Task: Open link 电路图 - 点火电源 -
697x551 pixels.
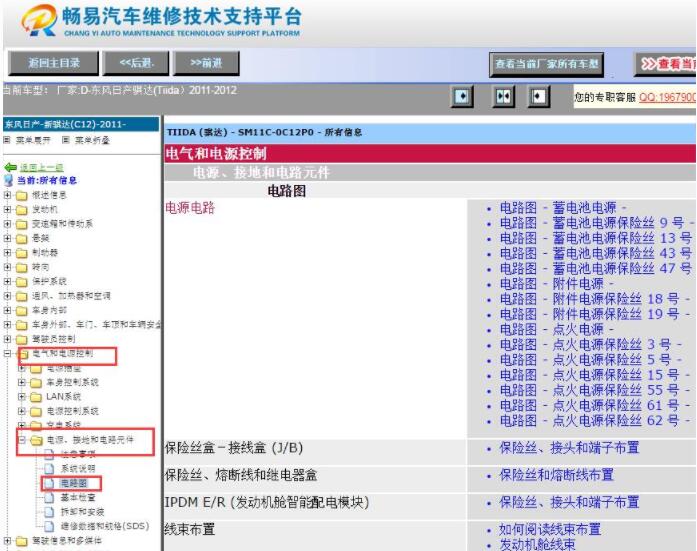Action: [557, 329]
